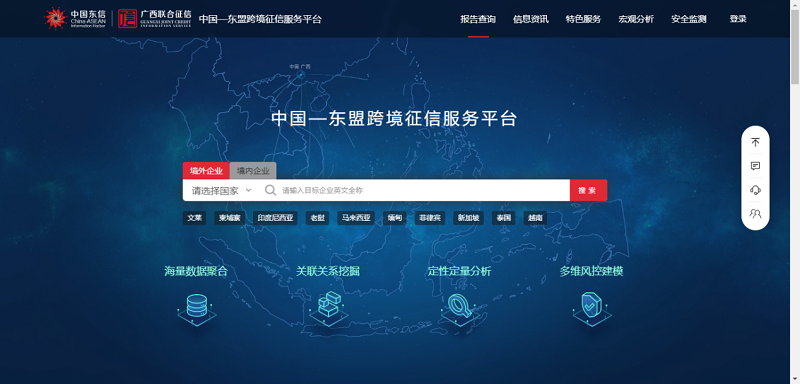Open the message feedback icon
Image resolution: width=800 pixels, height=384 pixels.
(x=755, y=166)
